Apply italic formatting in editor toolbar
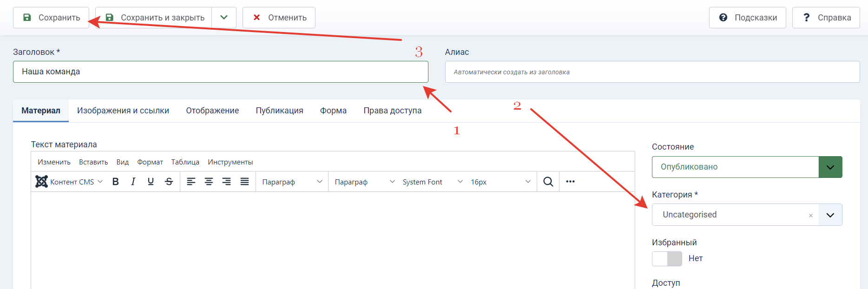The image size is (868, 289). point(133,182)
